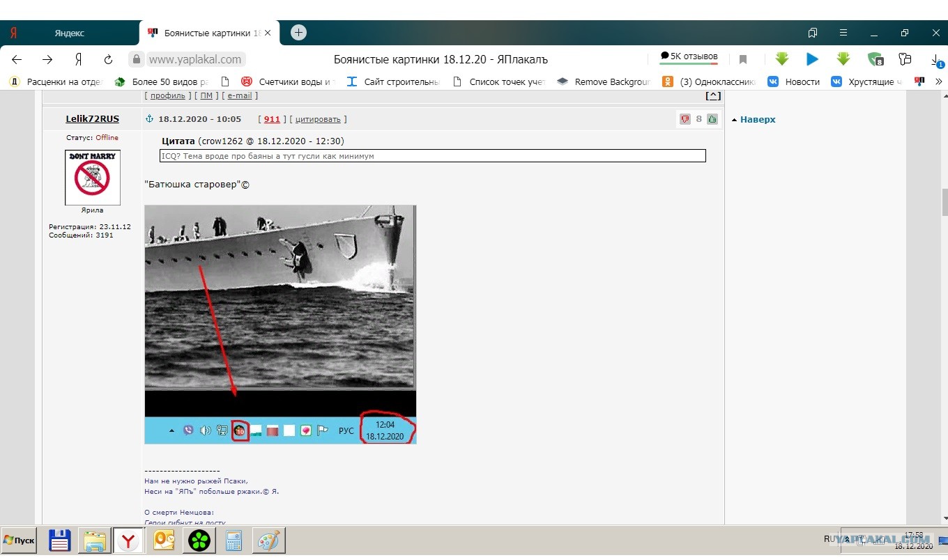The height and width of the screenshot is (560, 948).
Task: Upvote the post with thumbs-up icon
Action: point(712,119)
